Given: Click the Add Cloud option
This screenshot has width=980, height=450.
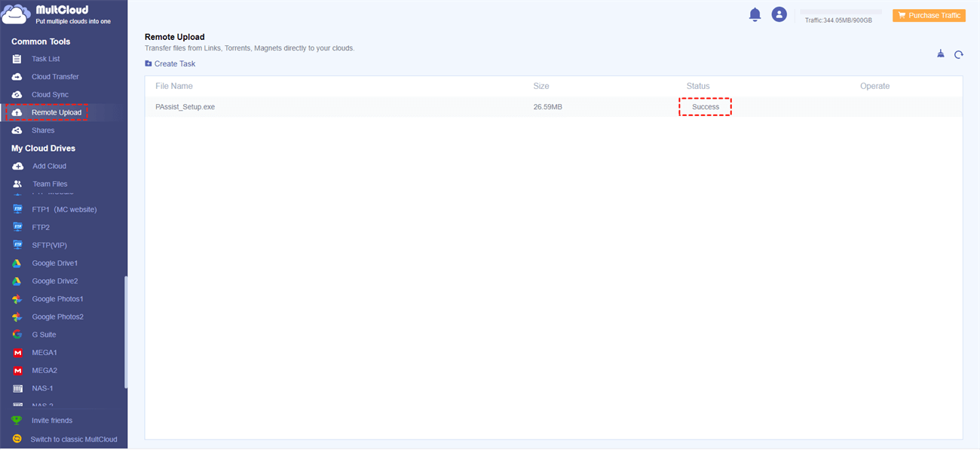Looking at the screenshot, I should click(x=49, y=166).
